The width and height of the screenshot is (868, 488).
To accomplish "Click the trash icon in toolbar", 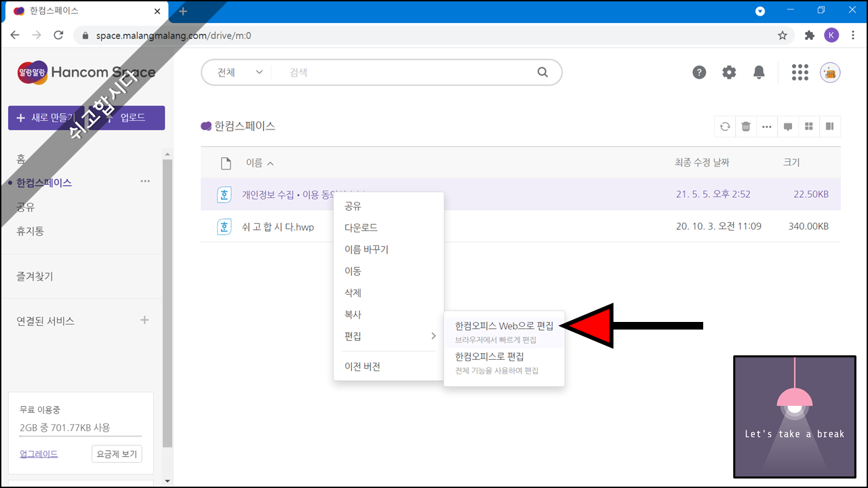I will click(x=746, y=126).
